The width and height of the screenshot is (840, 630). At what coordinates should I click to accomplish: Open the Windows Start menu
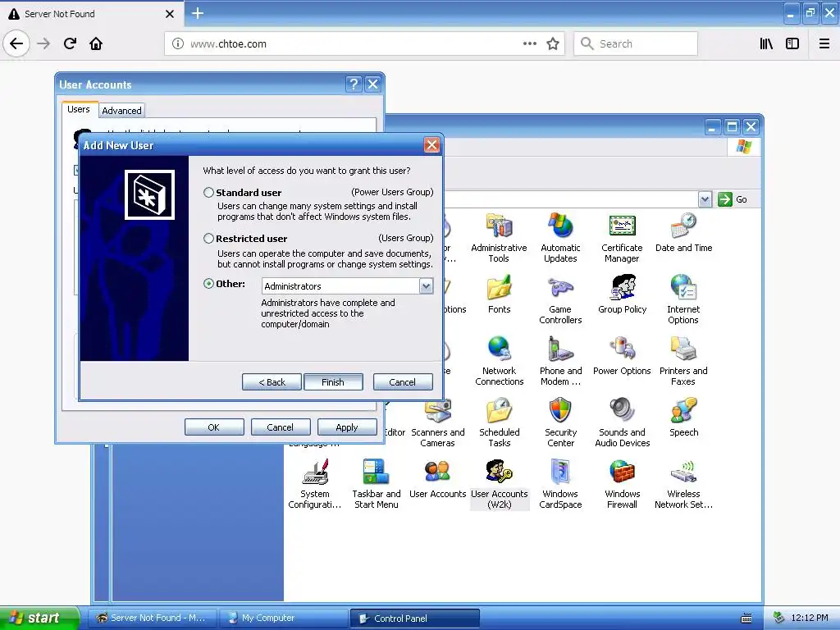coord(39,618)
